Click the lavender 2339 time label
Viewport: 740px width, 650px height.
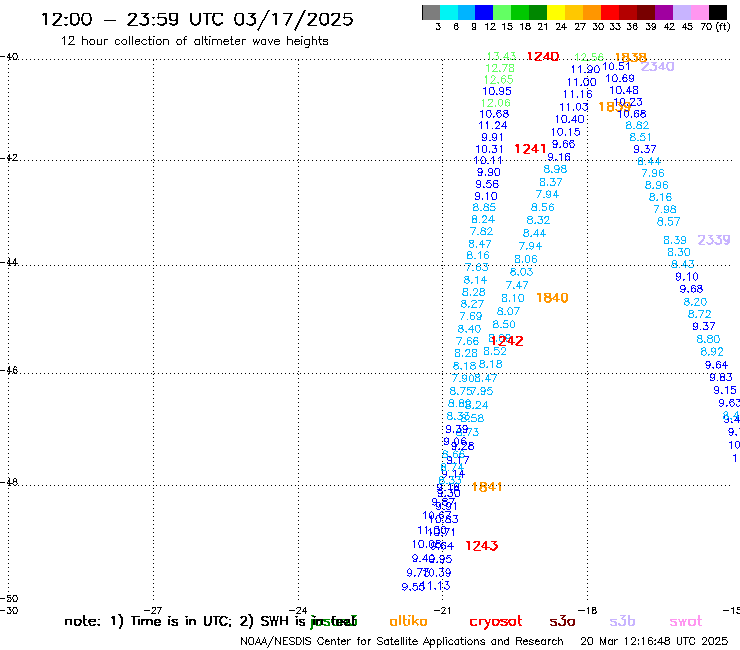pyautogui.click(x=714, y=240)
